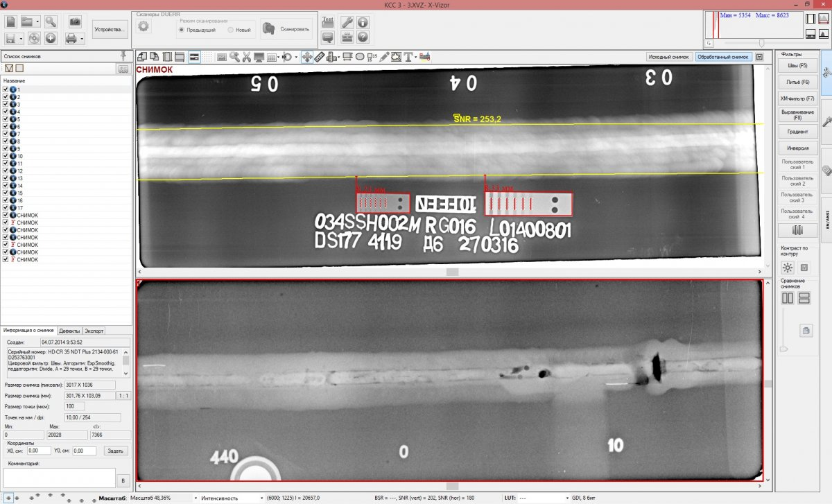The image size is (832, 504).
Task: Expand the Масштаб zoom percentage dropdown
Action: click(x=196, y=498)
